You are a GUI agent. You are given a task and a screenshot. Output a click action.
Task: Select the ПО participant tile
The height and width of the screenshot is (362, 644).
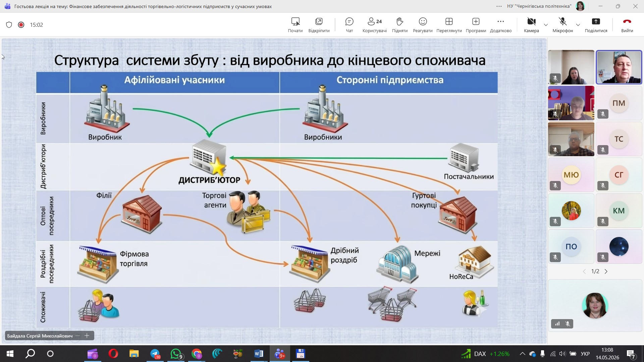[571, 246]
